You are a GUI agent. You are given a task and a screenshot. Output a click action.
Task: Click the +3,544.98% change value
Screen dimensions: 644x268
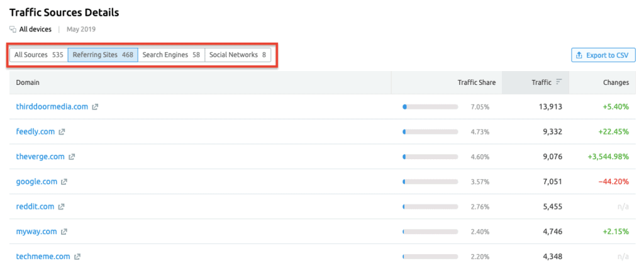(608, 157)
